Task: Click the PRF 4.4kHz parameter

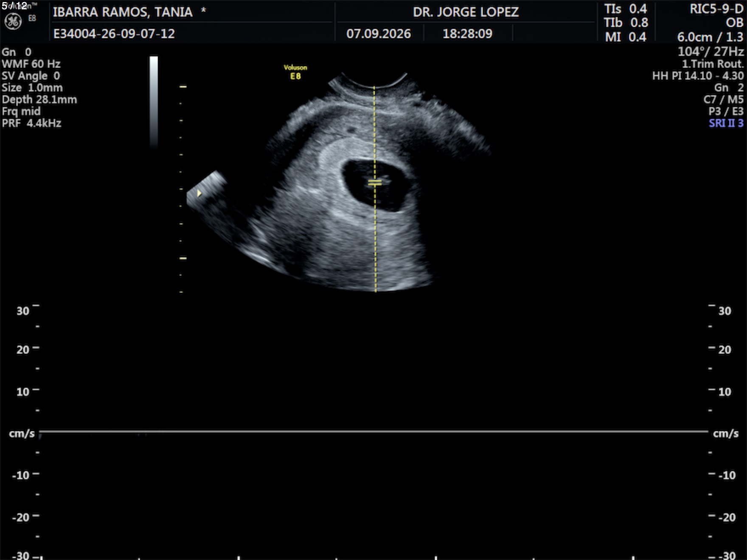Action: coord(31,123)
